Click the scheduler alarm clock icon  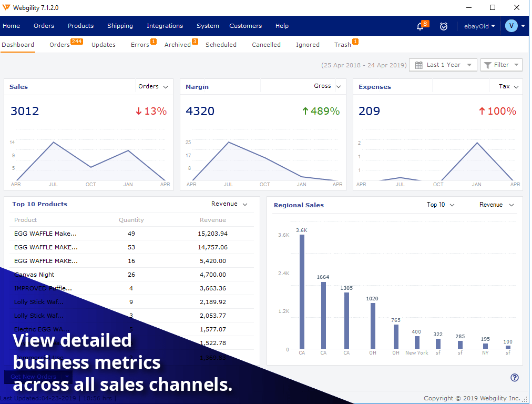point(444,26)
